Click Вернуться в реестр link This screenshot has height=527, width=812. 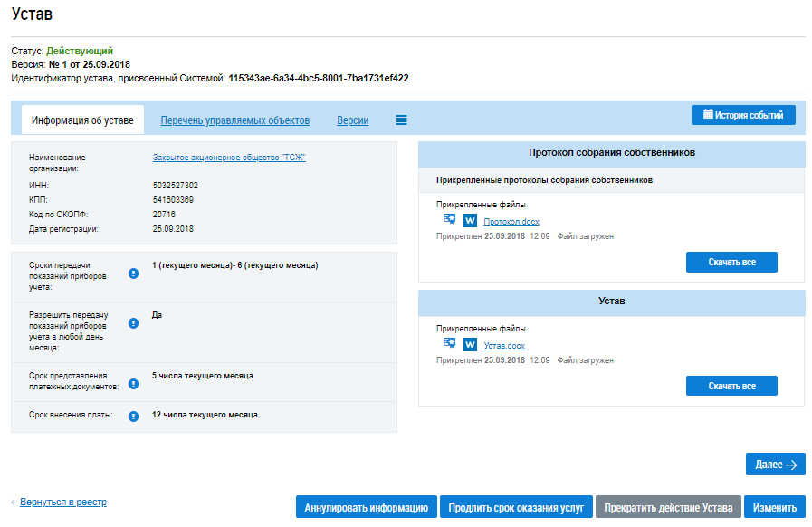(x=63, y=502)
